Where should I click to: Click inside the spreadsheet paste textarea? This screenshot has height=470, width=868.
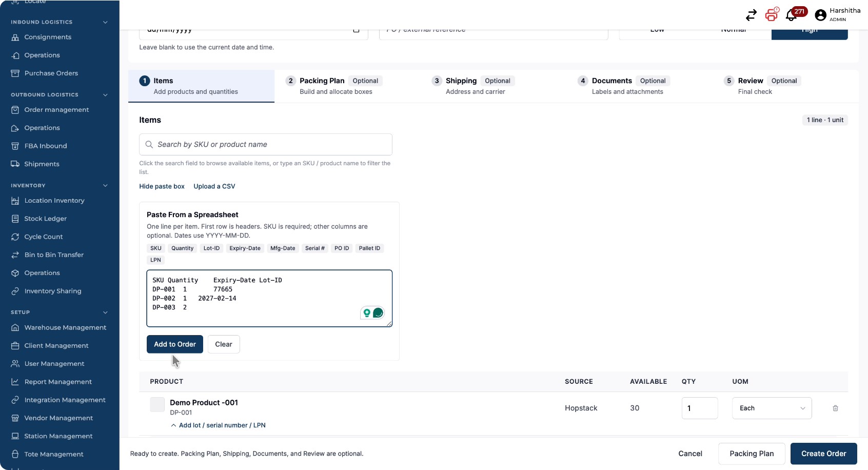[269, 298]
